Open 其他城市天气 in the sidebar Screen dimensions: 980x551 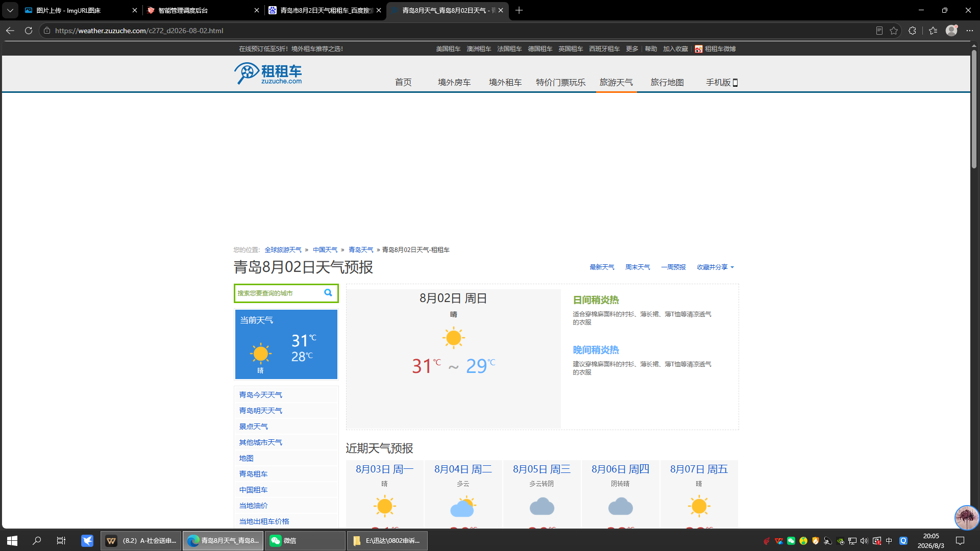[x=260, y=442]
